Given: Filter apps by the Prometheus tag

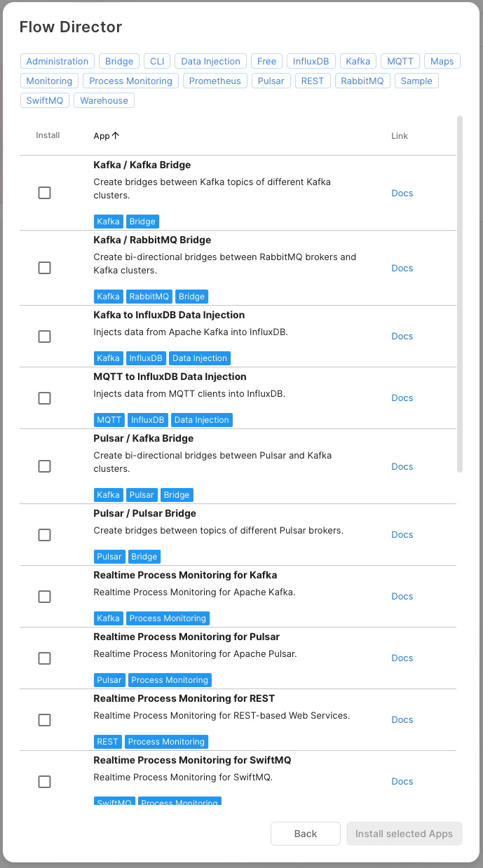Looking at the screenshot, I should (x=215, y=81).
